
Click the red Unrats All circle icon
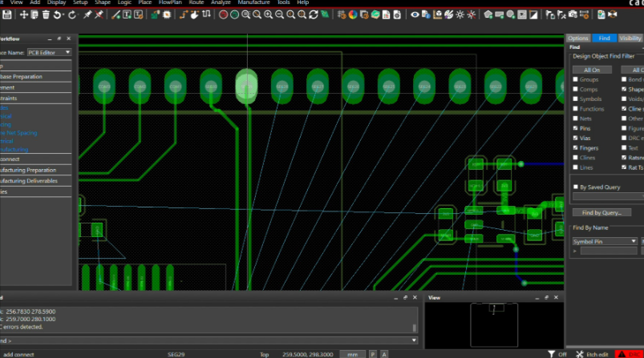pos(224,14)
